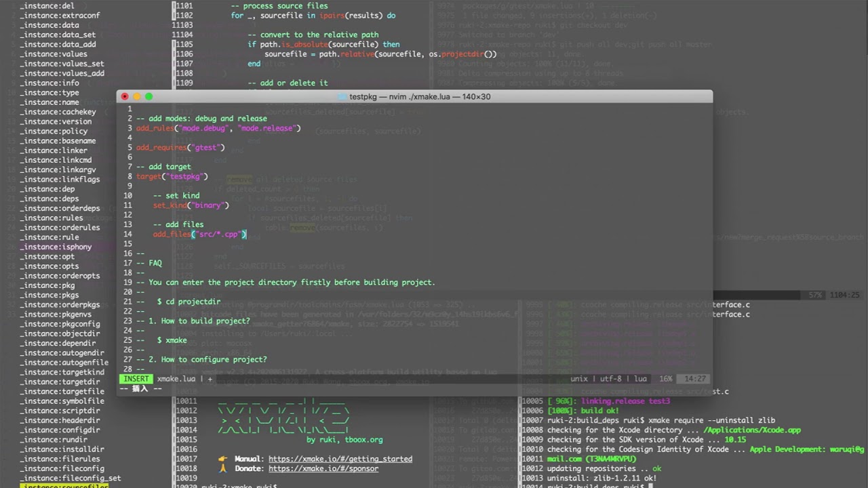Select _instance:pkgenvs in the tag list
This screenshot has height=488, width=868.
[x=56, y=314]
